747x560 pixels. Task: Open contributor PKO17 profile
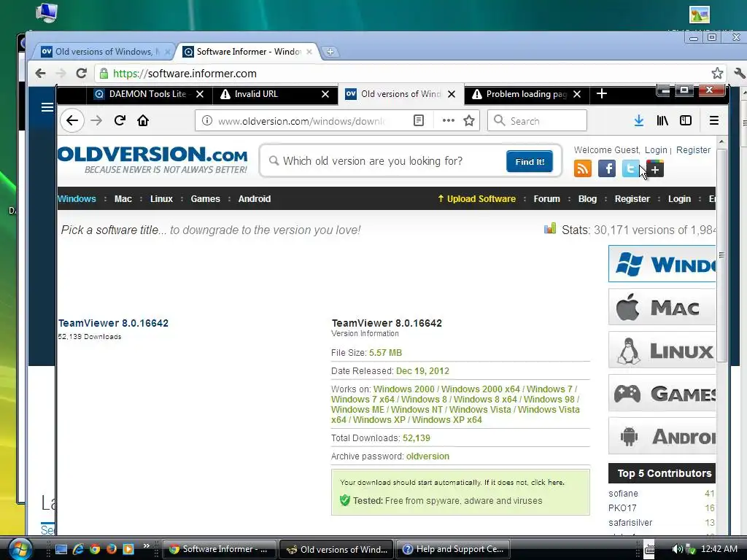point(622,507)
